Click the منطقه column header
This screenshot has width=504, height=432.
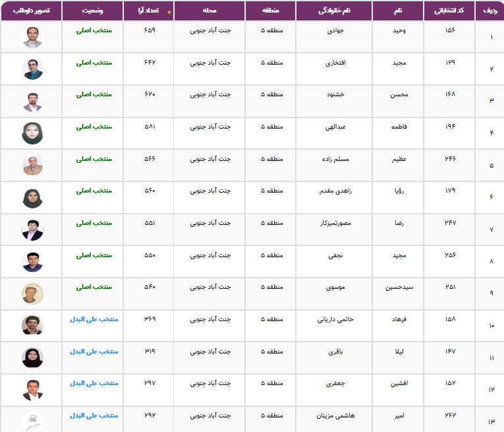click(x=270, y=11)
